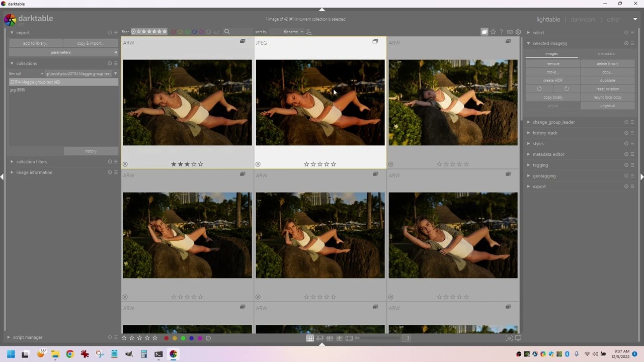Reset the import module parameters
The image size is (644, 362).
(110, 33)
